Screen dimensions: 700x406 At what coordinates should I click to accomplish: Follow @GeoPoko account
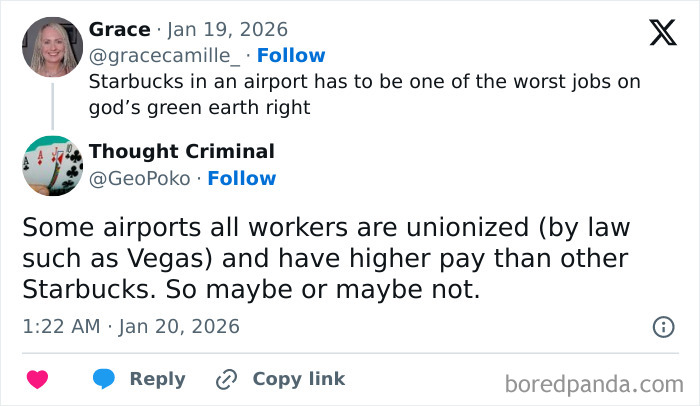[242, 178]
